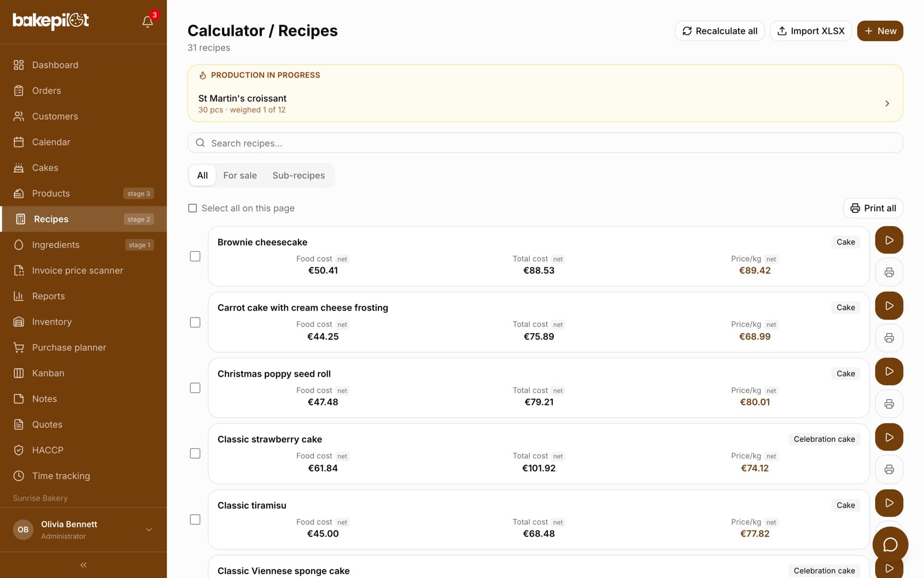The image size is (924, 578).
Task: Open Purchase planner
Action: [x=83, y=347]
